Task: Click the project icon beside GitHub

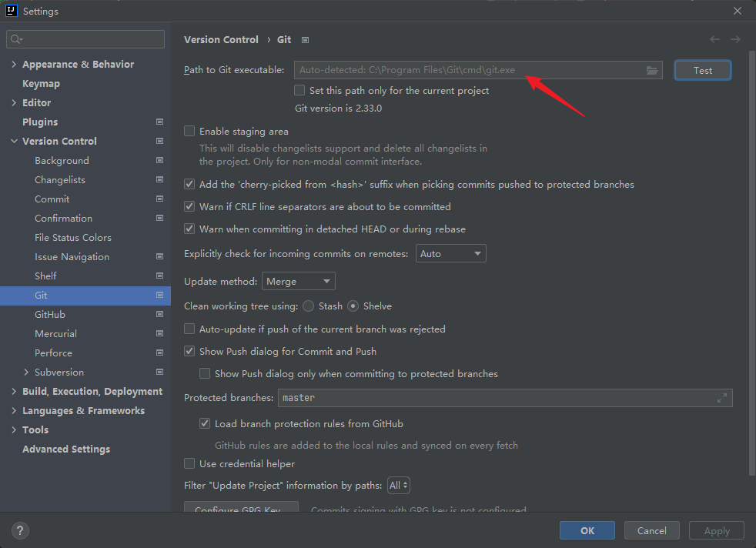Action: click(159, 315)
